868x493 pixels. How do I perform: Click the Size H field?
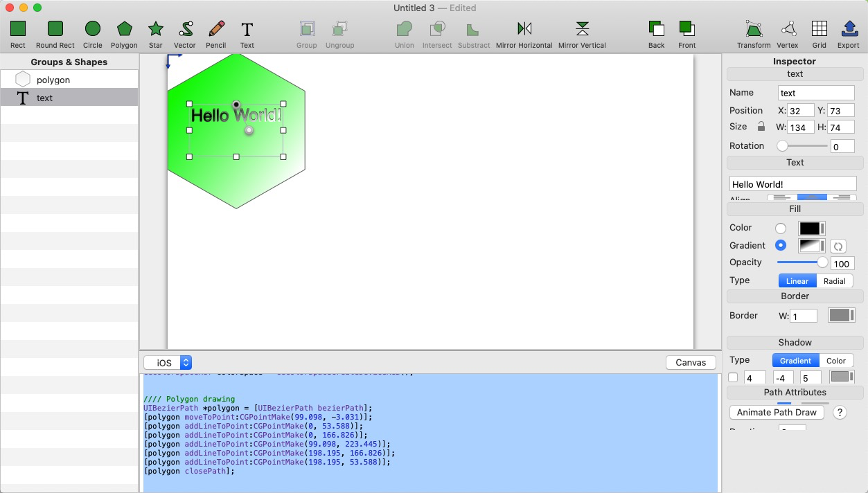(x=841, y=127)
